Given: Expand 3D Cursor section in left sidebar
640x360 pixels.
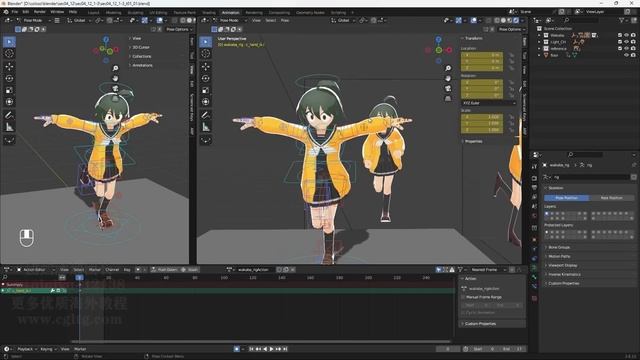Looking at the screenshot, I should click(x=140, y=47).
